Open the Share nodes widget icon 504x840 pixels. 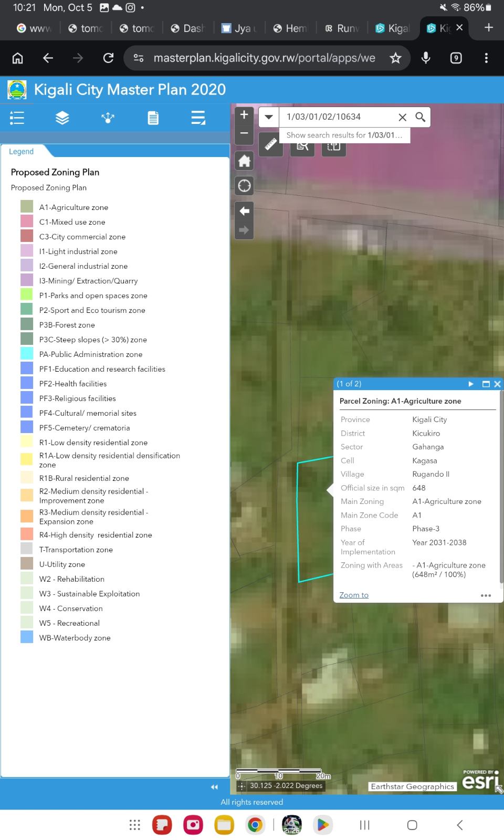pos(108,118)
